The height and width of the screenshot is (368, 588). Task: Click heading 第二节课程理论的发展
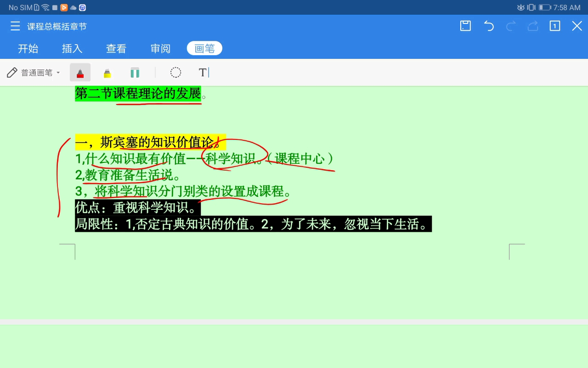pyautogui.click(x=138, y=93)
